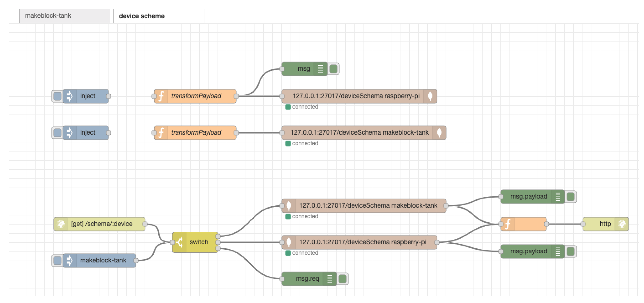The height and width of the screenshot is (303, 644).
Task: Click the function icon on top transformPayload node
Action: 161,96
